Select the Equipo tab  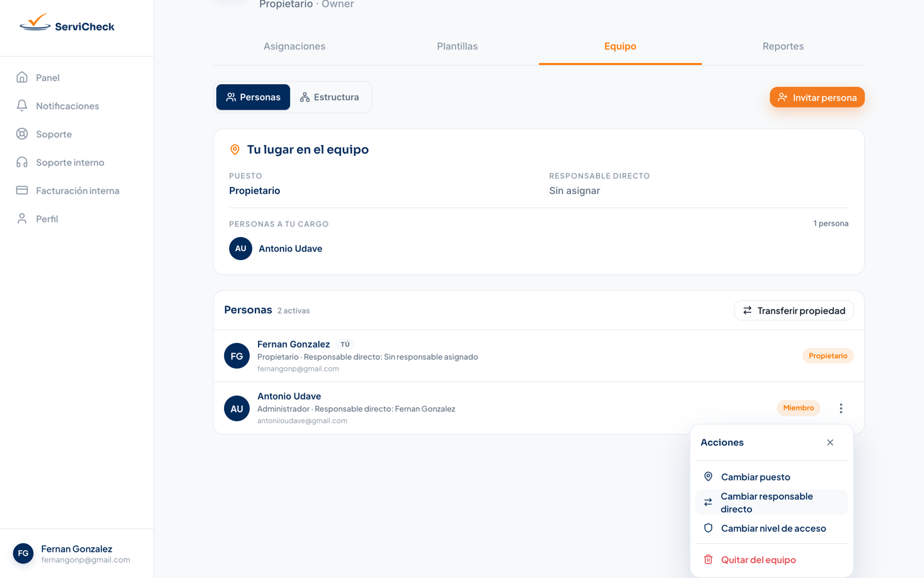pyautogui.click(x=620, y=46)
